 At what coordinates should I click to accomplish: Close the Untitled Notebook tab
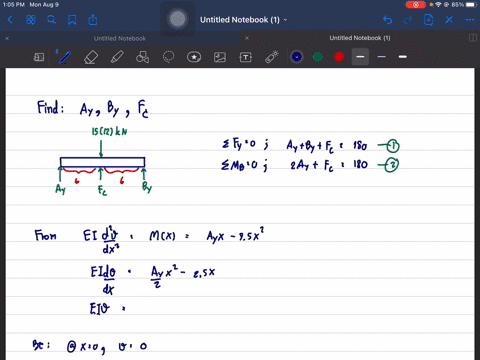pos(7,38)
